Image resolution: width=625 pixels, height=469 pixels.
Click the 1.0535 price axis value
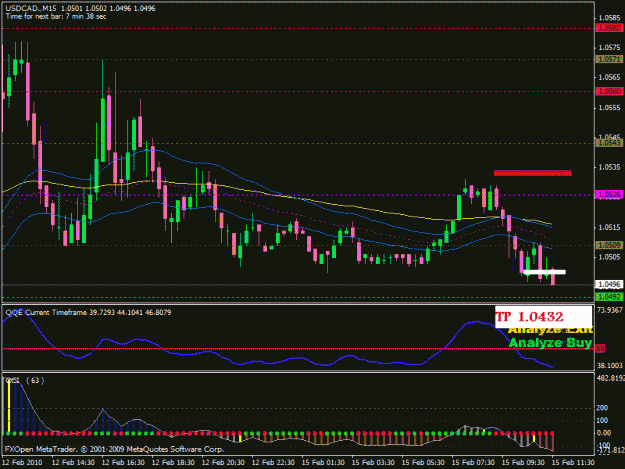(x=610, y=167)
